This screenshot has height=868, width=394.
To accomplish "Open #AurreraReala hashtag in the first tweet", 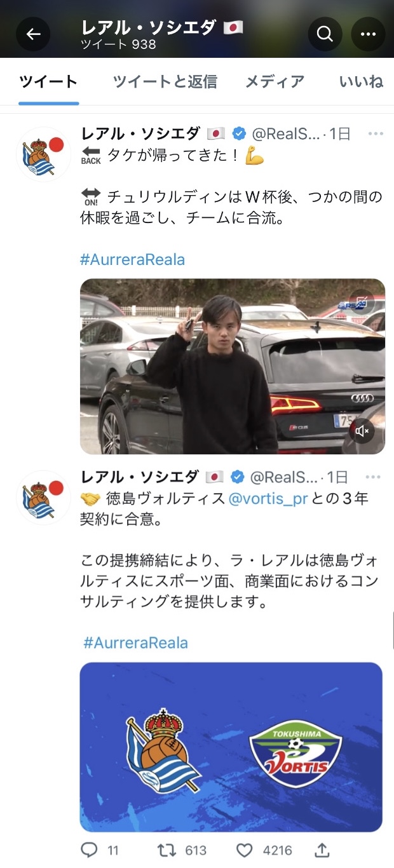I will 132,259.
